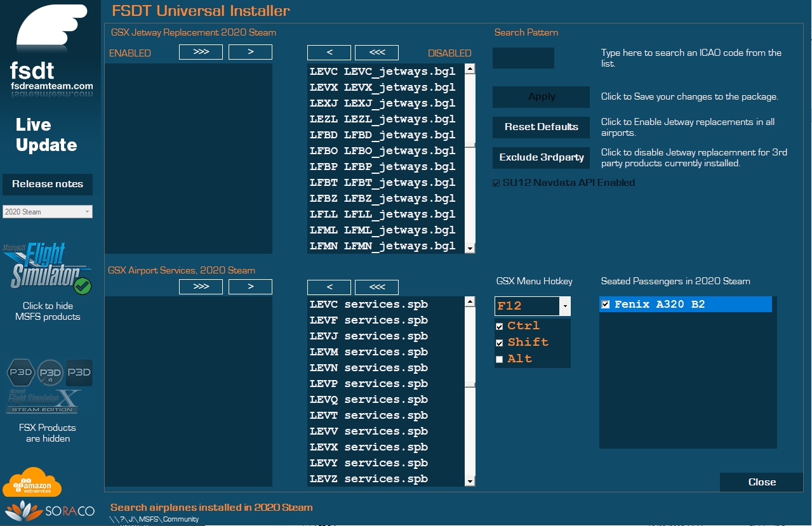Click Reset Defaults
Viewport: 812px width, 526px height.
[x=541, y=127]
